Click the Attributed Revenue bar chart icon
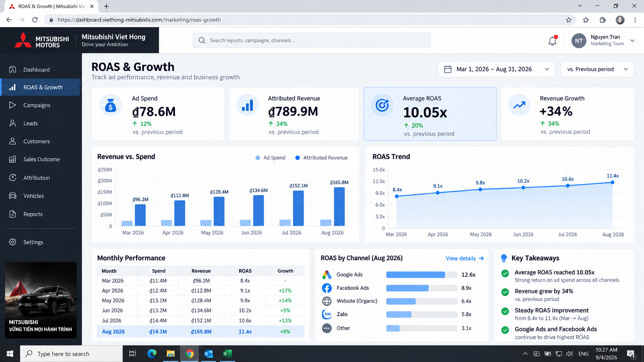 click(x=247, y=105)
